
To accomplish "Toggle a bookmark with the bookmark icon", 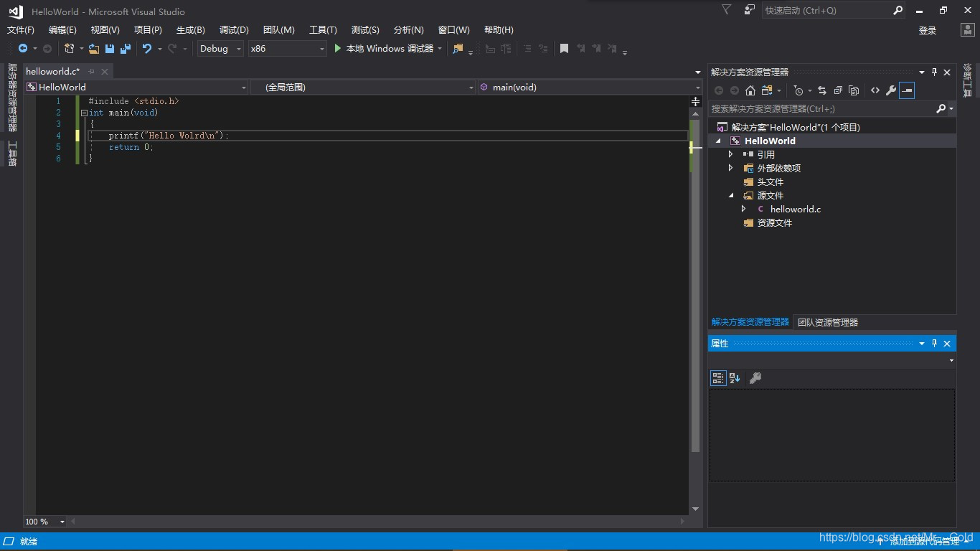I will [565, 49].
